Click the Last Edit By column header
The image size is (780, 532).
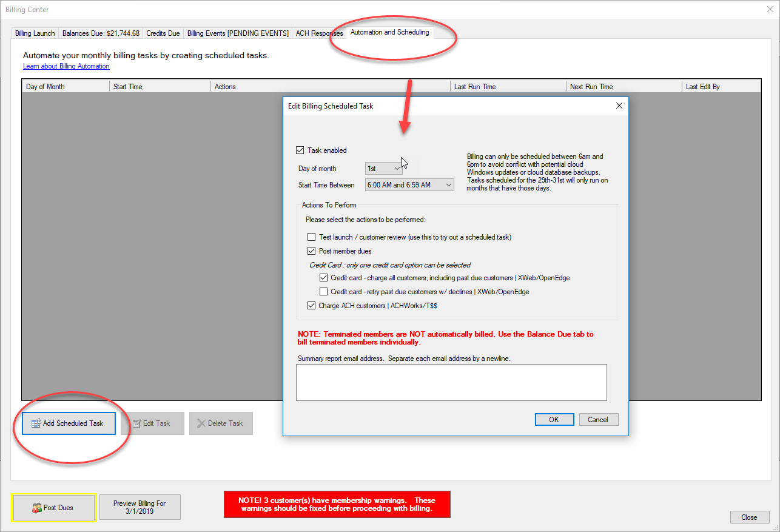click(722, 87)
